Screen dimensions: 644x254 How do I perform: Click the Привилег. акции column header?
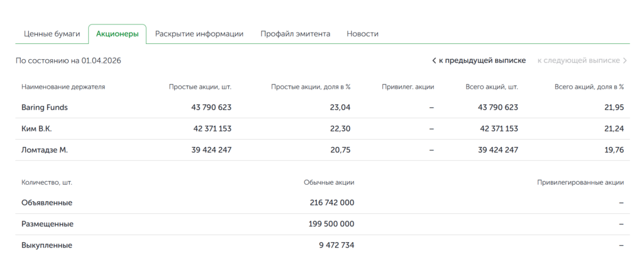(x=408, y=87)
